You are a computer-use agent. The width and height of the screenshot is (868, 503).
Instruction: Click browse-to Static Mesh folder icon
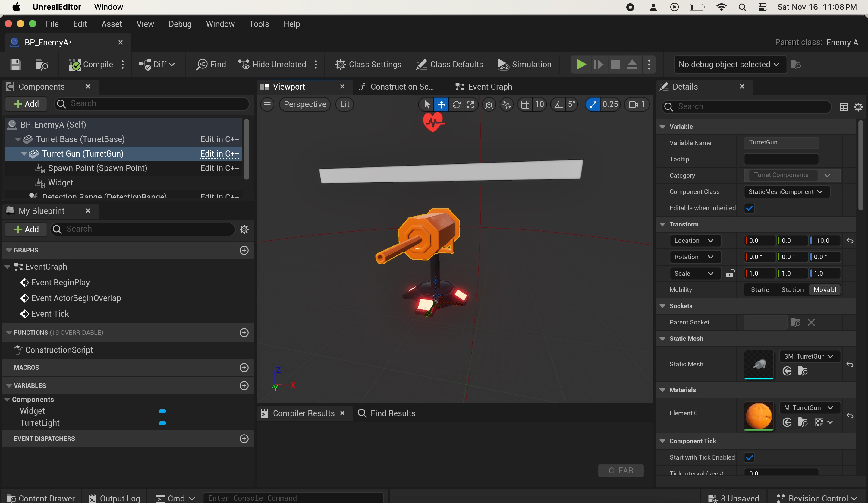click(x=803, y=371)
